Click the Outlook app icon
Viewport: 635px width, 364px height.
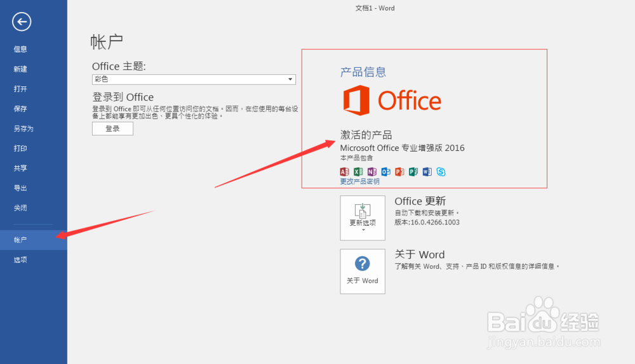pyautogui.click(x=386, y=172)
